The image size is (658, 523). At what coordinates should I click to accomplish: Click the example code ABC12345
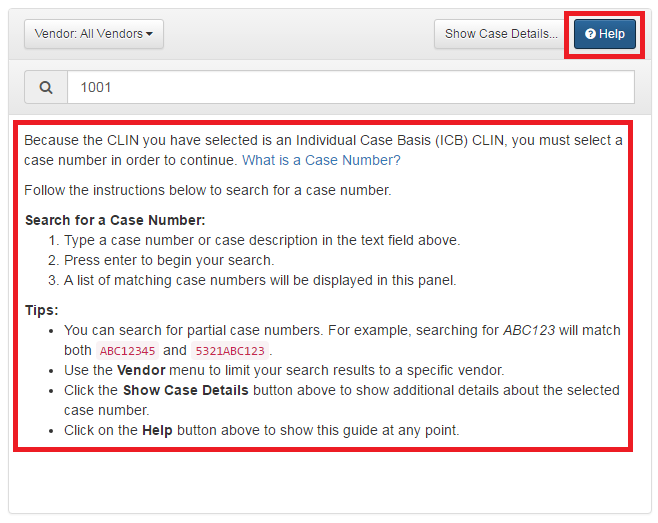(128, 351)
